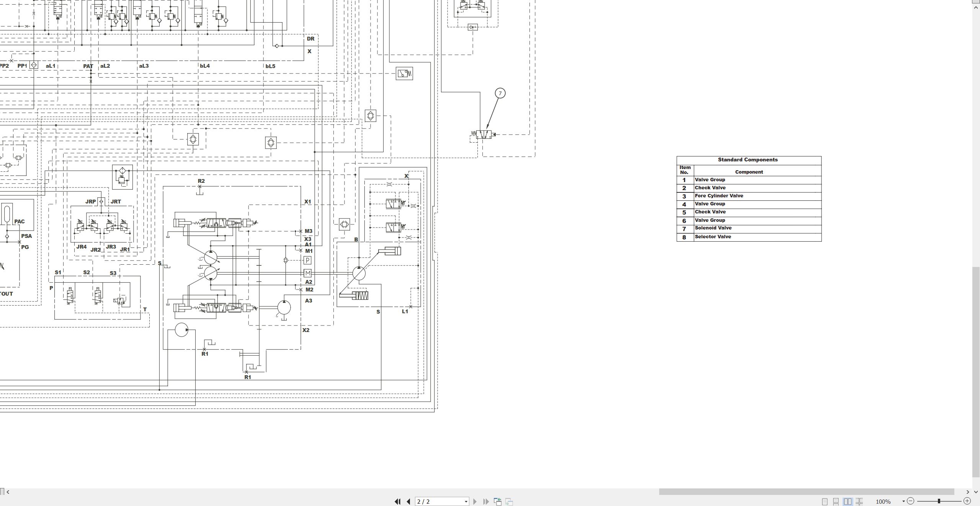This screenshot has height=506, width=980.
Task: Click 'Fore Cylinder Valve' in the table
Action: coord(719,196)
